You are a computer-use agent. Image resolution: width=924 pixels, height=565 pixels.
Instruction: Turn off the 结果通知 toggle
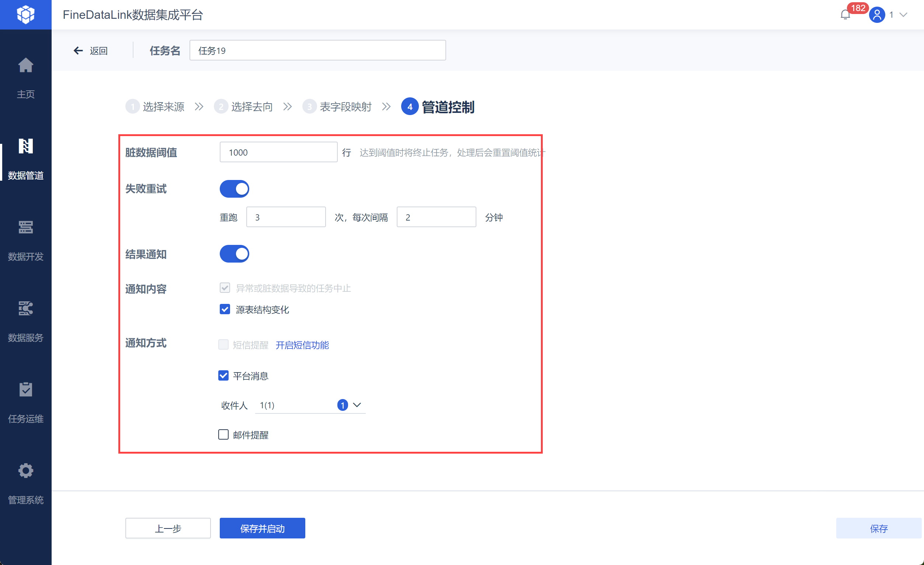pos(235,254)
